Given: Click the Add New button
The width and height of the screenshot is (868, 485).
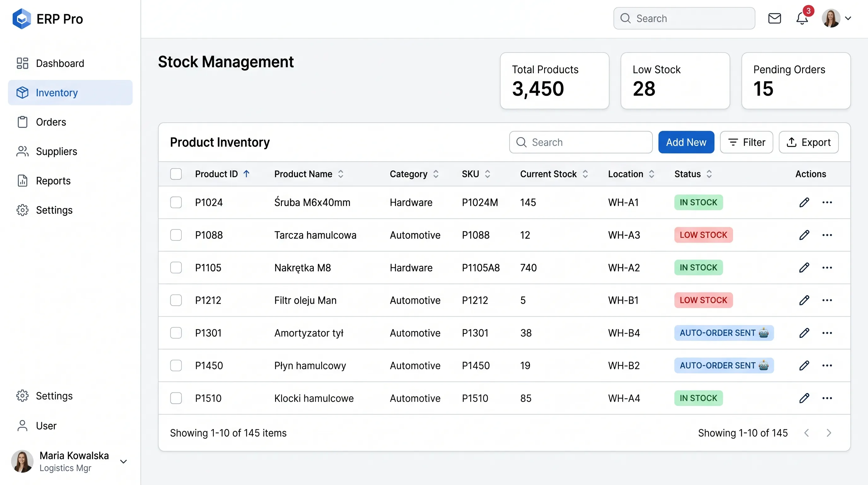Looking at the screenshot, I should pos(686,142).
